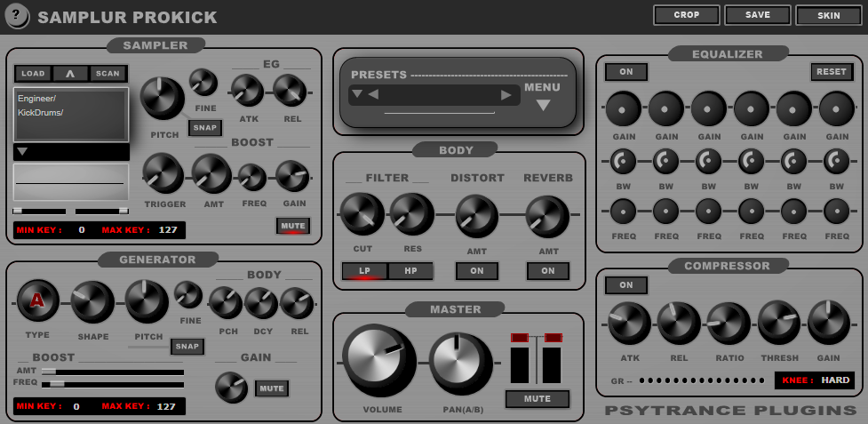This screenshot has width=868, height=424.
Task: Open help with the question mark icon
Action: [x=17, y=16]
